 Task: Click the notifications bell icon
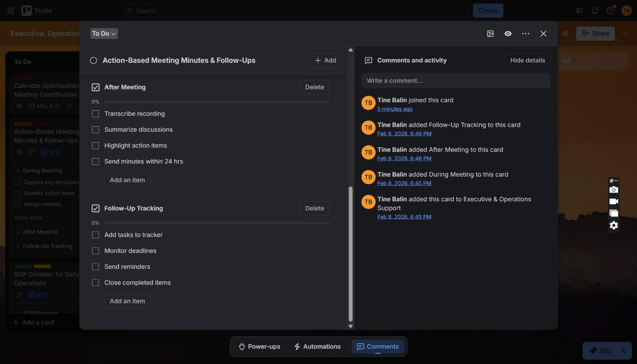595,11
